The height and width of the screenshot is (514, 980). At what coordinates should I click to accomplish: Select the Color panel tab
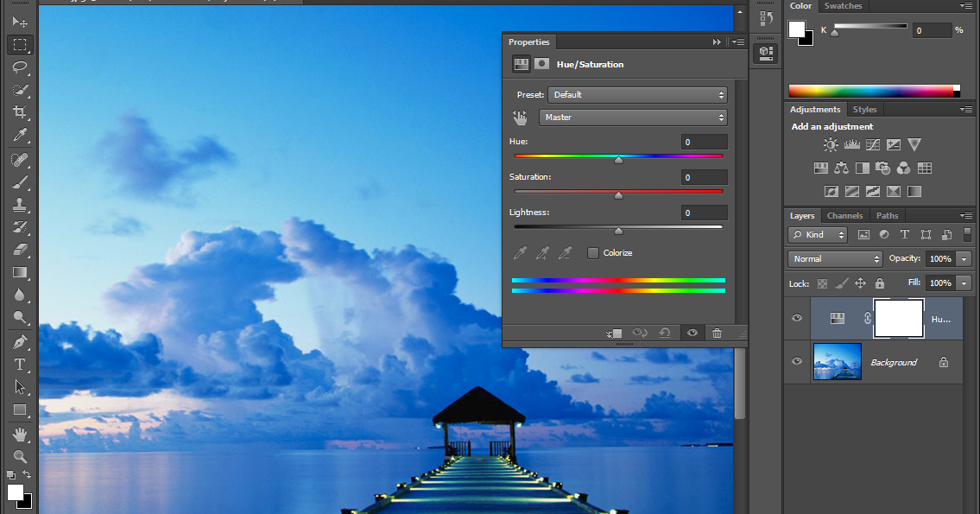coord(800,6)
